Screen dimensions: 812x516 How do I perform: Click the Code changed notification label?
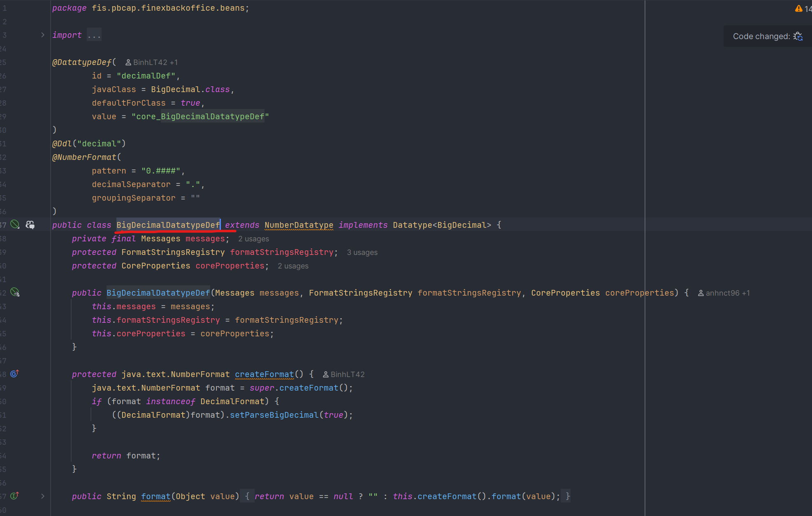click(761, 36)
